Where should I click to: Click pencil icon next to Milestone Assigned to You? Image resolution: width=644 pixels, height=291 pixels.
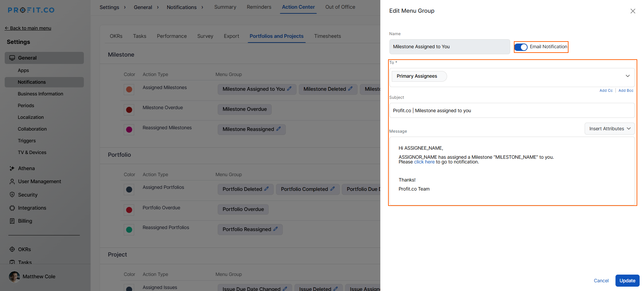[289, 89]
